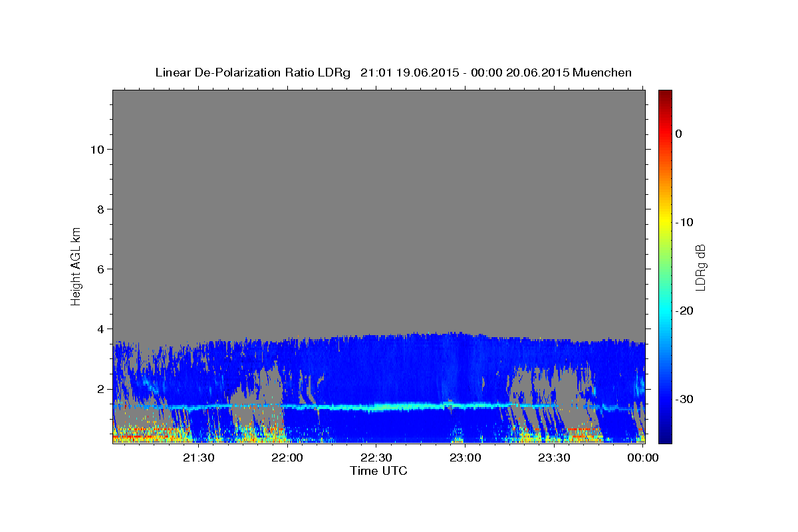Click the '22:00' time tick label
The image size is (798, 532).
tap(287, 458)
